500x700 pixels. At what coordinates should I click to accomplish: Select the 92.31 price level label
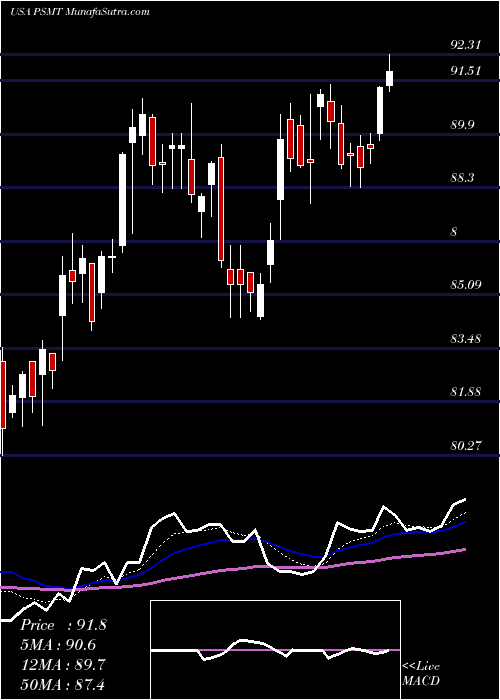(466, 44)
